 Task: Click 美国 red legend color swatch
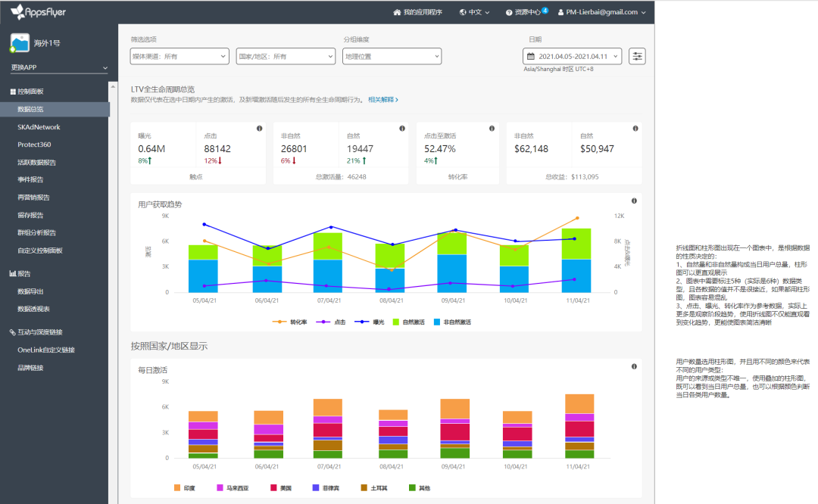[275, 488]
